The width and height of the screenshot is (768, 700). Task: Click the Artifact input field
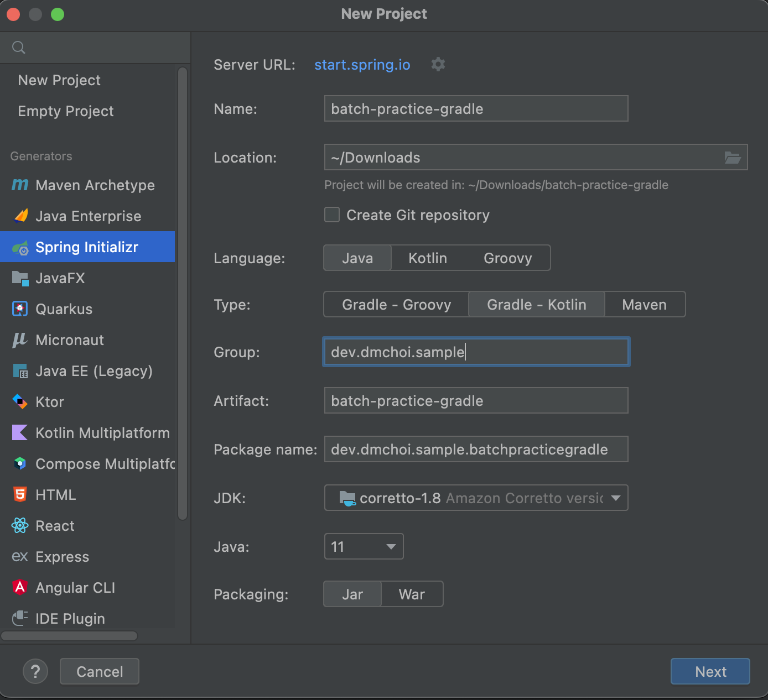click(476, 400)
